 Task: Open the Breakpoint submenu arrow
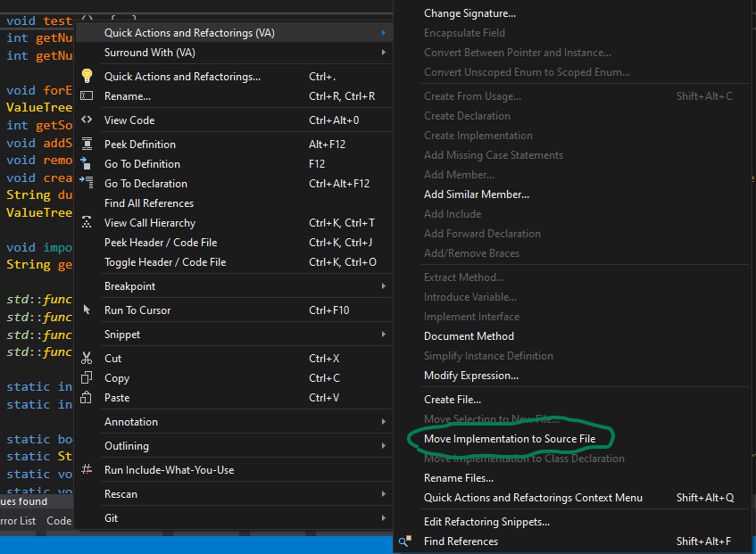click(x=383, y=286)
